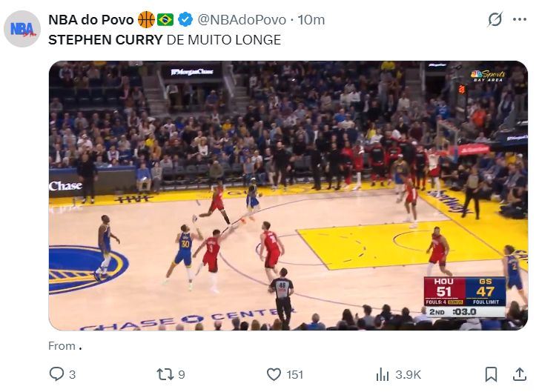The width and height of the screenshot is (539, 392).
Task: Share the post via the share icon
Action: (x=515, y=374)
